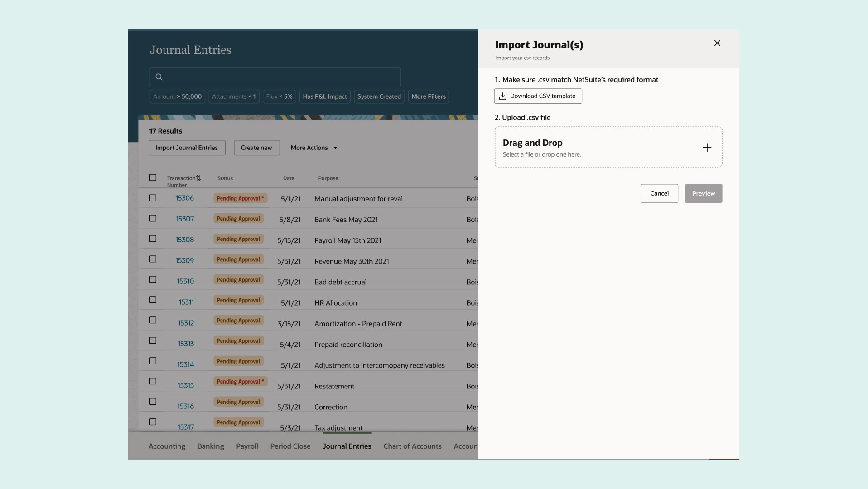Image resolution: width=868 pixels, height=489 pixels.
Task: Open transaction 15308 link
Action: [184, 240]
